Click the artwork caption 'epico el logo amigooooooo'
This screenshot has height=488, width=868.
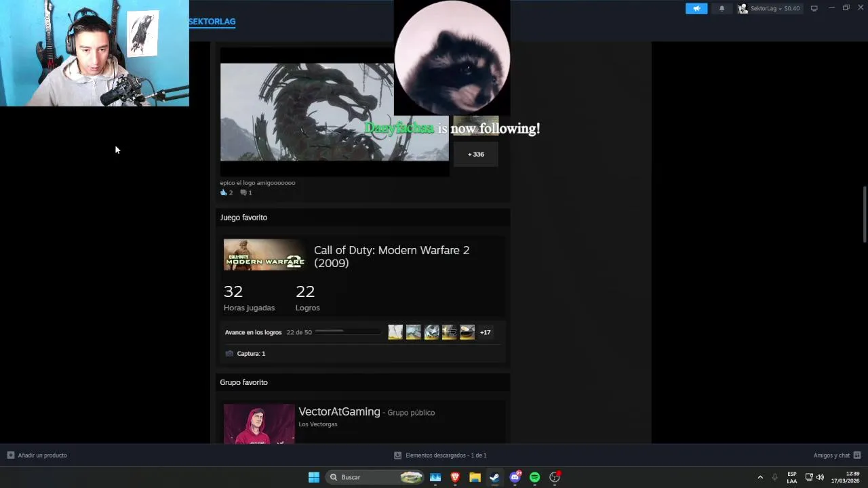pyautogui.click(x=258, y=183)
